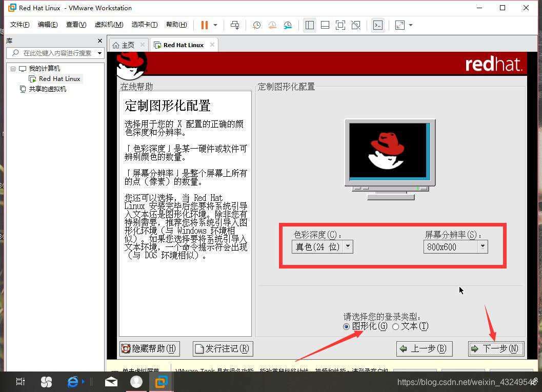Screen dimensions: 542x392
Task: Open the stretch display dropdown arrow
Action: coord(411,25)
